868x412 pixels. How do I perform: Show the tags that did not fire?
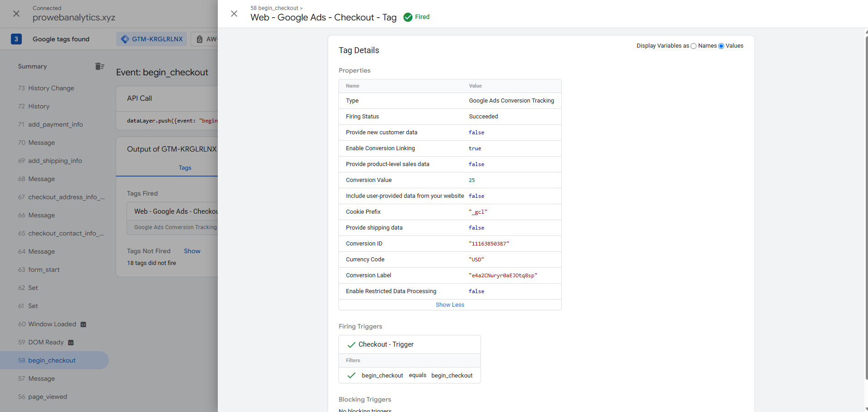pos(192,251)
